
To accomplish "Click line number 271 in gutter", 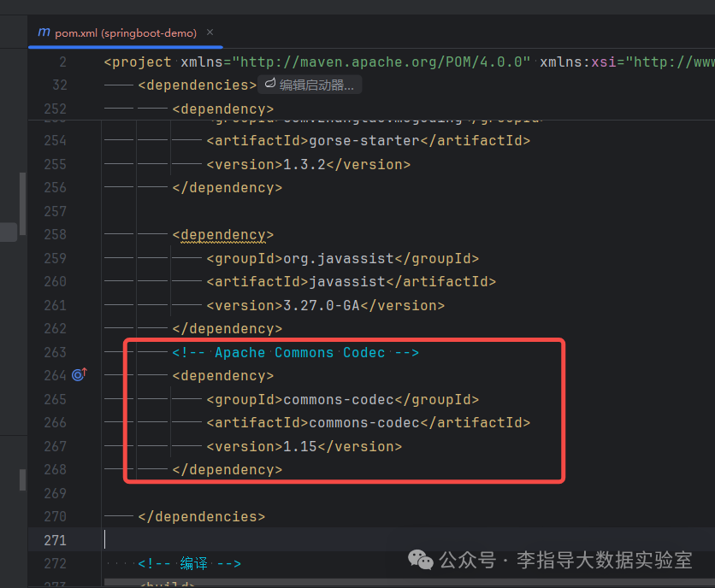I will coord(56,540).
